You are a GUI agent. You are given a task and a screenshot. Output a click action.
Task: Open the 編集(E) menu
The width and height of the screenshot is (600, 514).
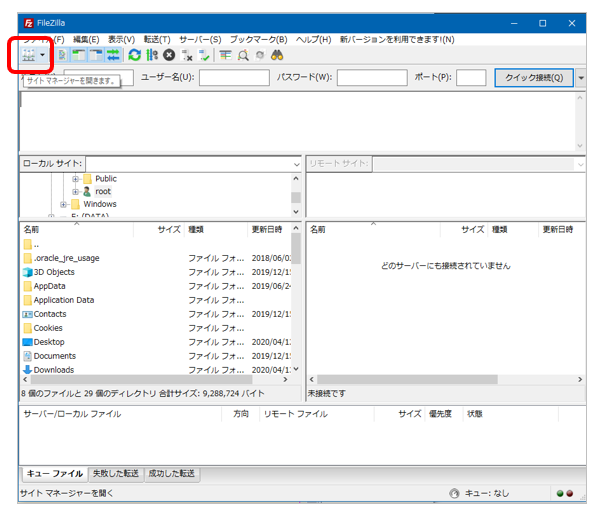click(86, 39)
